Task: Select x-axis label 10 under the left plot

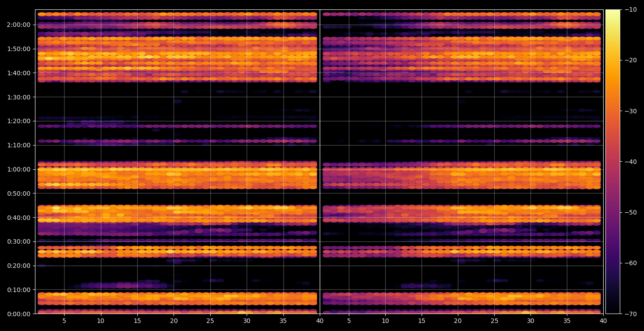Action: [x=100, y=321]
